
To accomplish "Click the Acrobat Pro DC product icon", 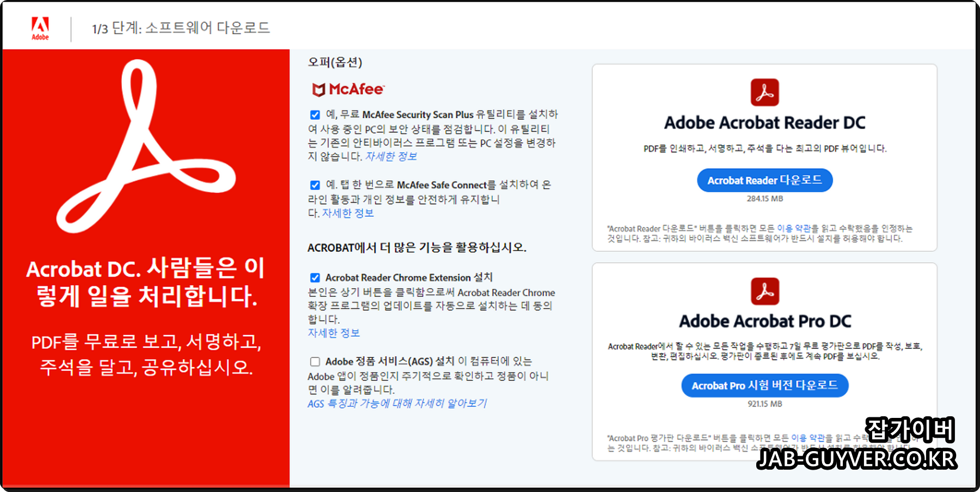I will coord(764,291).
